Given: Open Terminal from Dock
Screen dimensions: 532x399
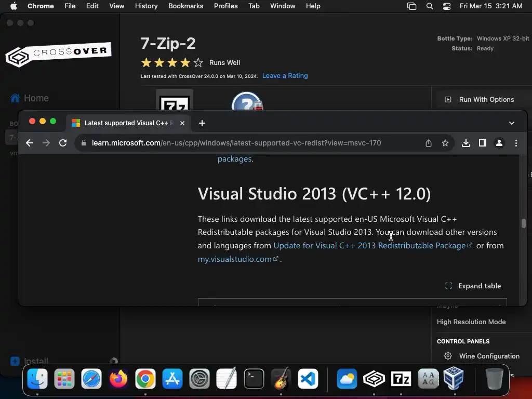Looking at the screenshot, I should coord(254,379).
